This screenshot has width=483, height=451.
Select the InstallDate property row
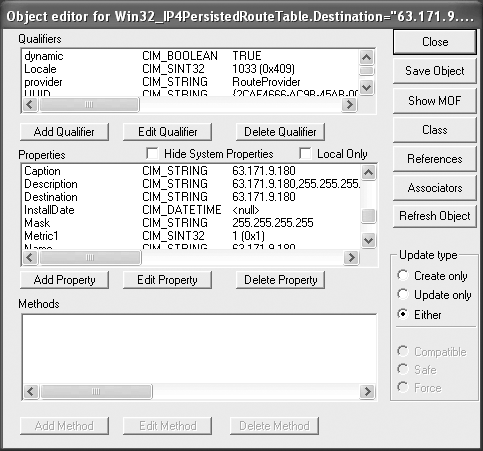[191, 210]
